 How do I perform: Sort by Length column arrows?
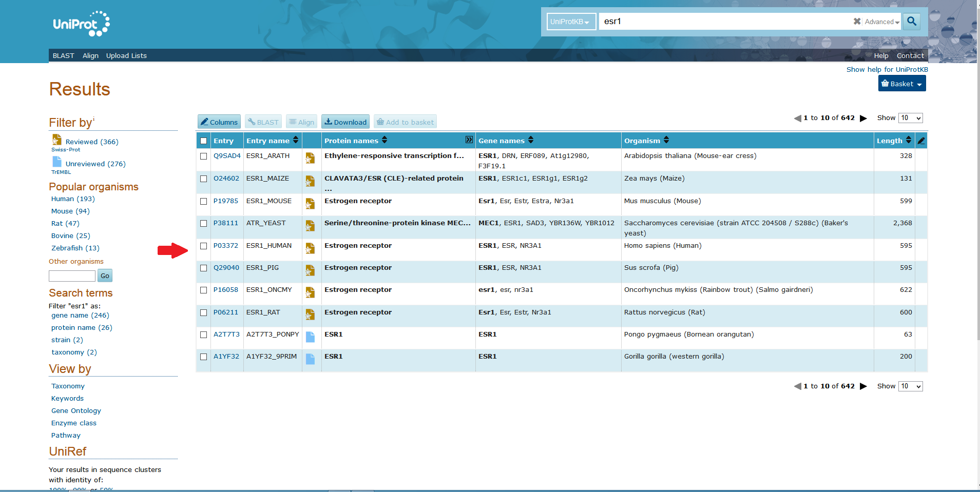[x=908, y=140]
